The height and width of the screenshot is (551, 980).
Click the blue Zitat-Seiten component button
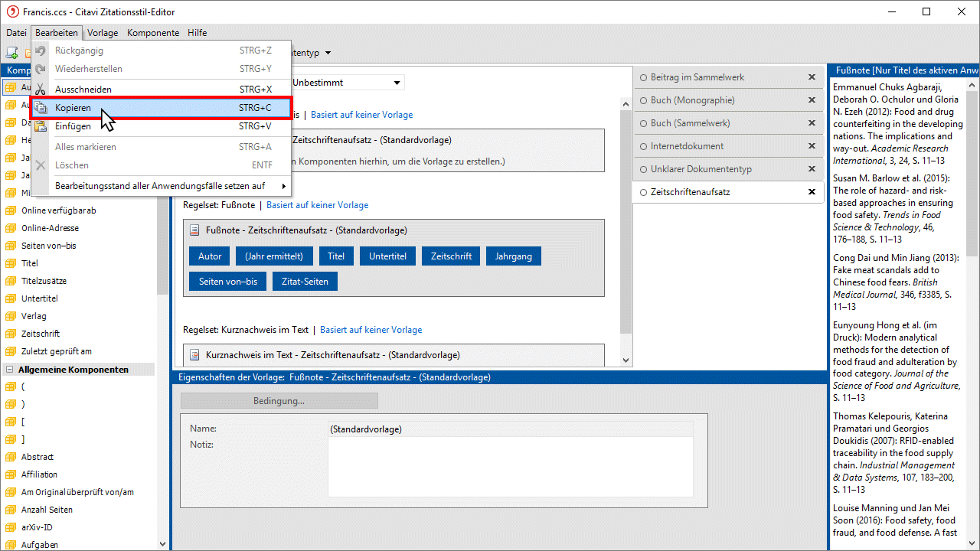click(305, 282)
